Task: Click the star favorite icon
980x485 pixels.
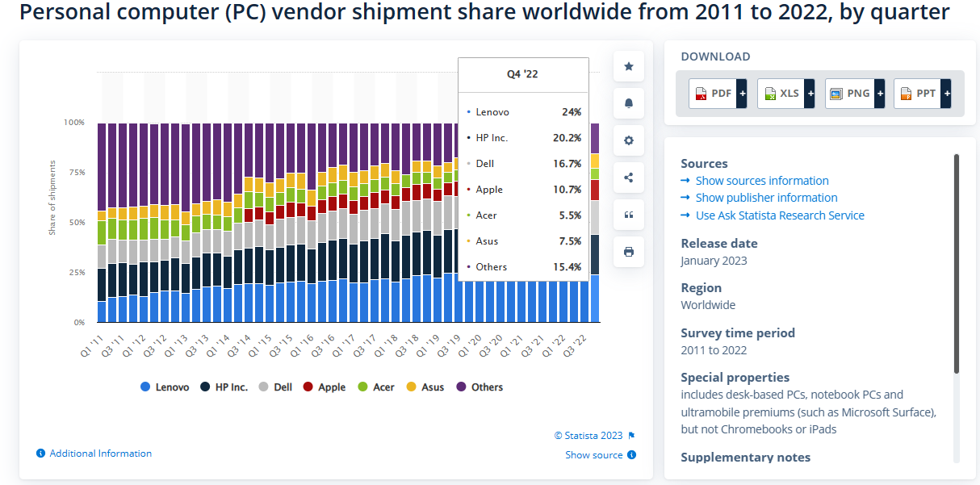Action: [x=629, y=66]
